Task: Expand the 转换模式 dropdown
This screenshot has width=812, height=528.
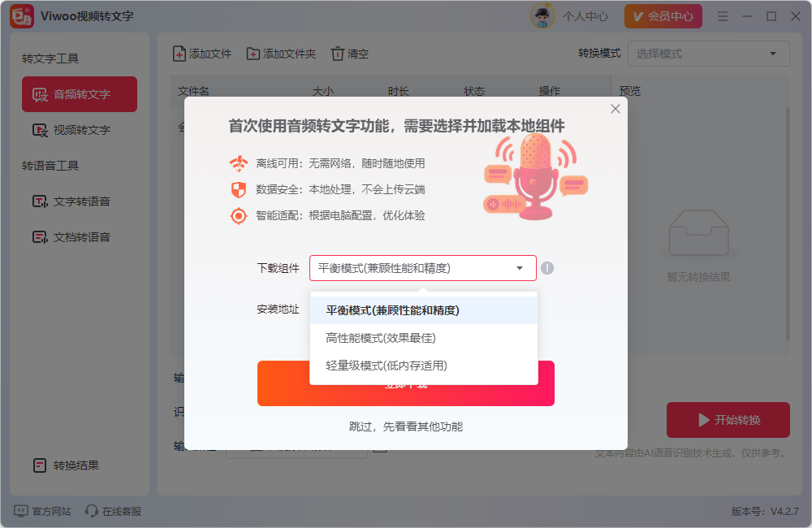Action: (708, 54)
